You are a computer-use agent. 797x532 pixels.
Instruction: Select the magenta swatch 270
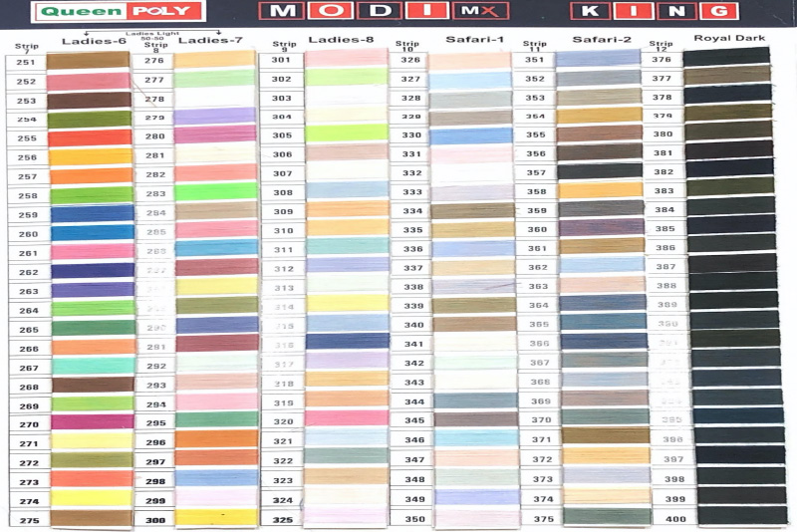click(93, 422)
